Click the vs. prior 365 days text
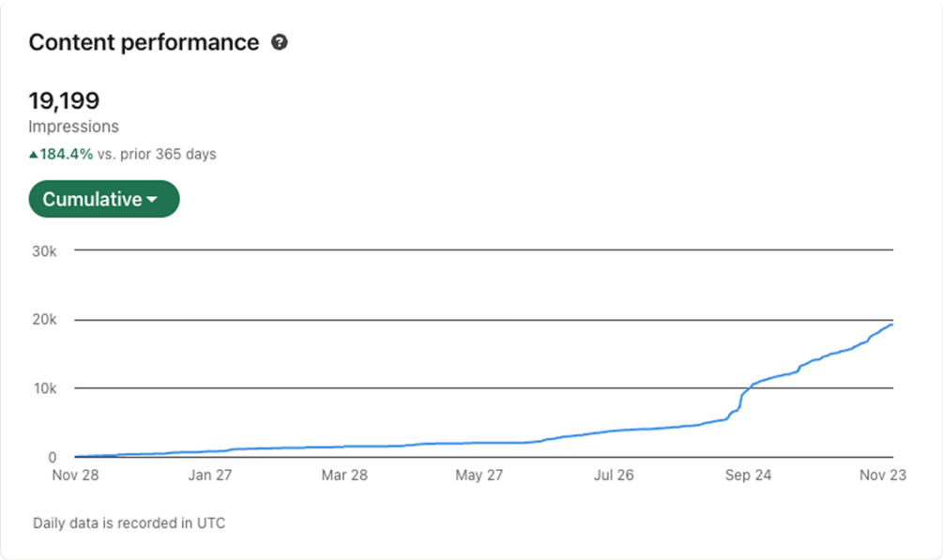Viewport: 943px width, 560px height. (x=157, y=154)
